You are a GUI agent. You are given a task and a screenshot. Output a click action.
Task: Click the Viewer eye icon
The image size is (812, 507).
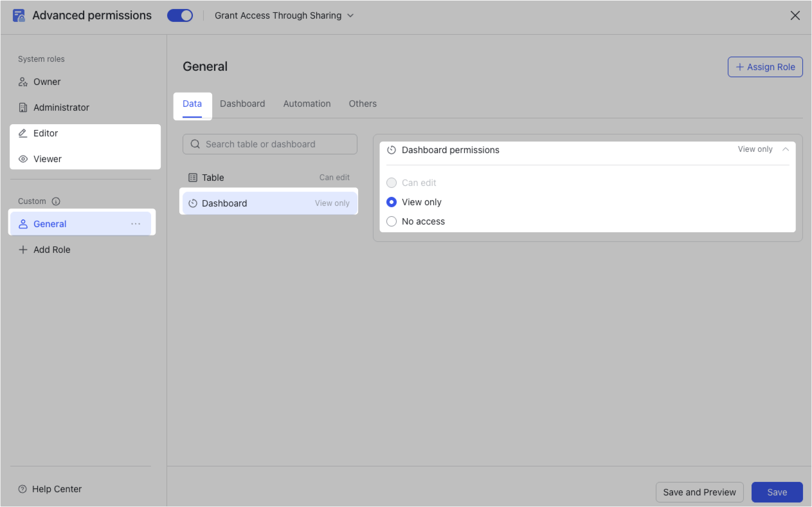coord(23,159)
